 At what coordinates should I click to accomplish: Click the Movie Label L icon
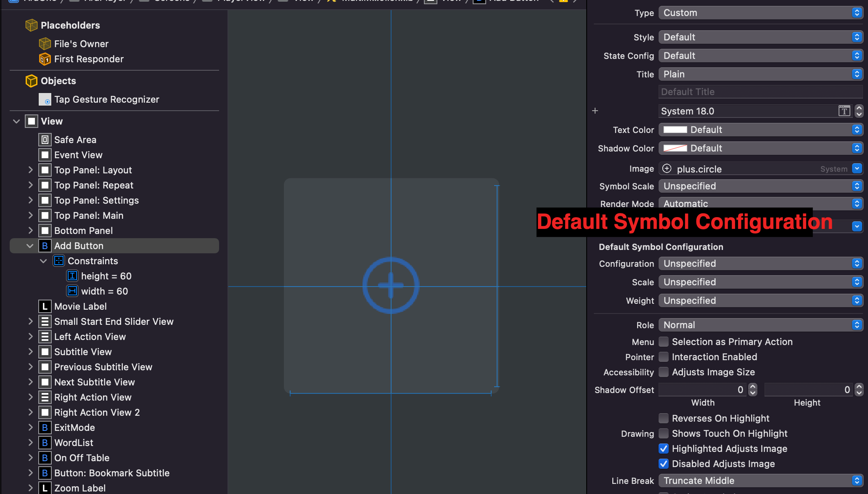[x=45, y=306]
